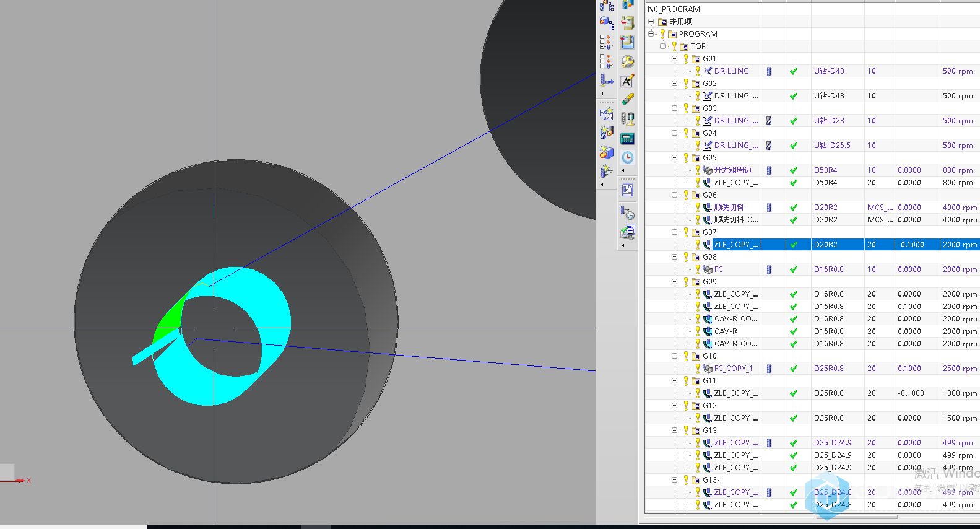
Task: Click the text annotation 'A' icon
Action: pos(628,81)
